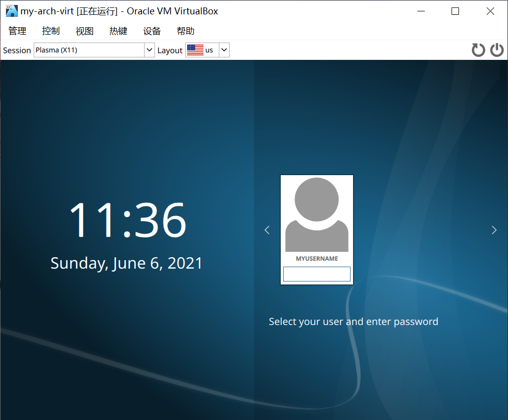Click the US flag layout icon
The height and width of the screenshot is (420, 508).
195,49
